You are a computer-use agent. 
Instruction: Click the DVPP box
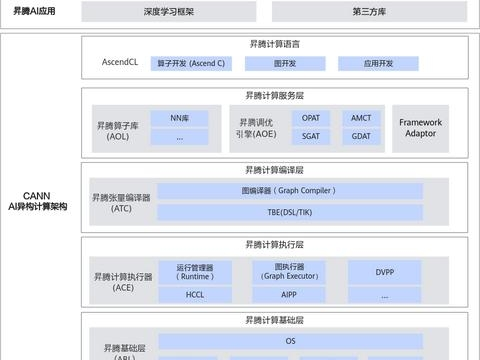[385, 272]
